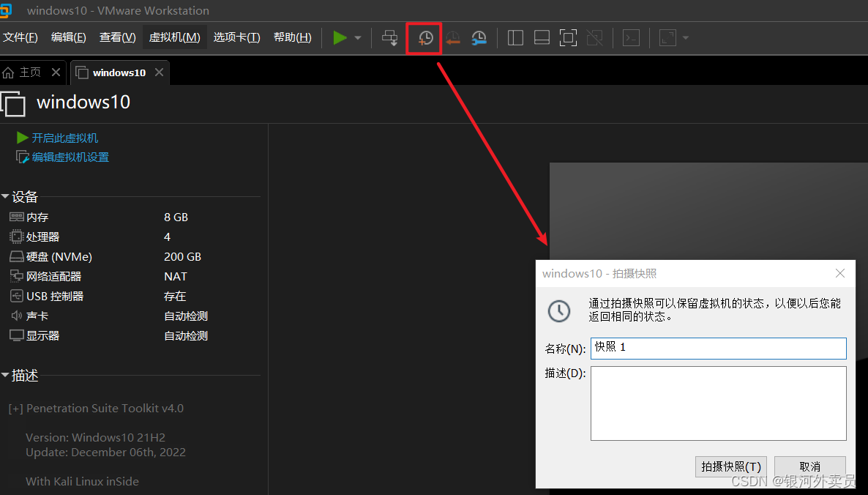Screen dimensions: 868x495
Task: Select the windows10 tab
Action: 119,72
